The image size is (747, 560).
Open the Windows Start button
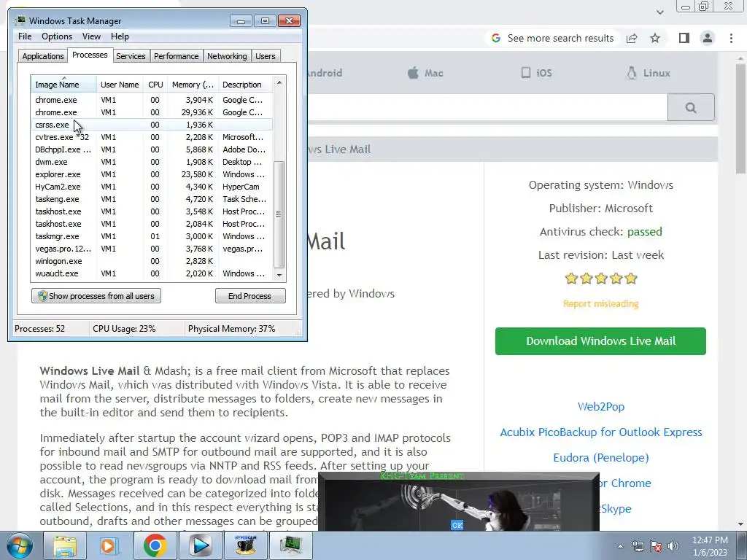[18, 545]
